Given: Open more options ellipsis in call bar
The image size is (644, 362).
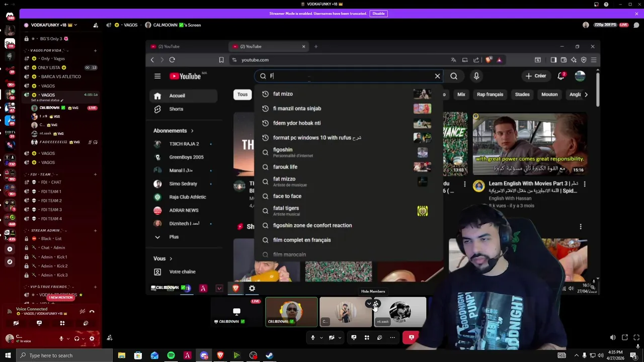Looking at the screenshot, I should pos(392,337).
